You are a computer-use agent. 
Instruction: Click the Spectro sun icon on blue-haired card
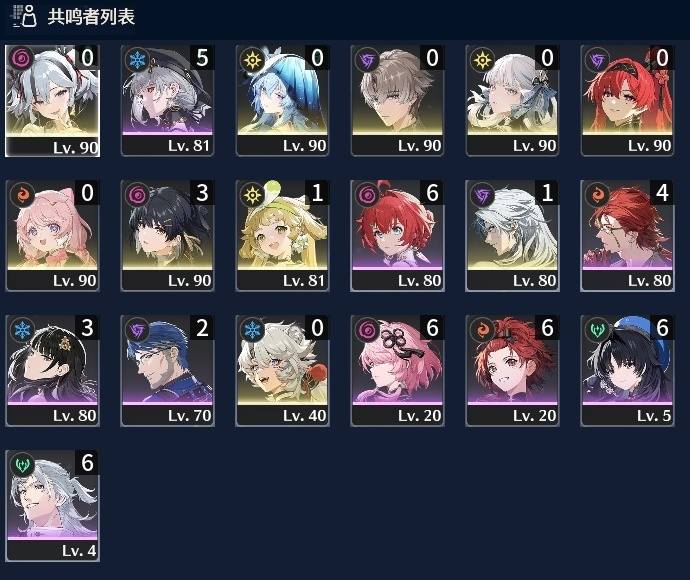(252, 59)
